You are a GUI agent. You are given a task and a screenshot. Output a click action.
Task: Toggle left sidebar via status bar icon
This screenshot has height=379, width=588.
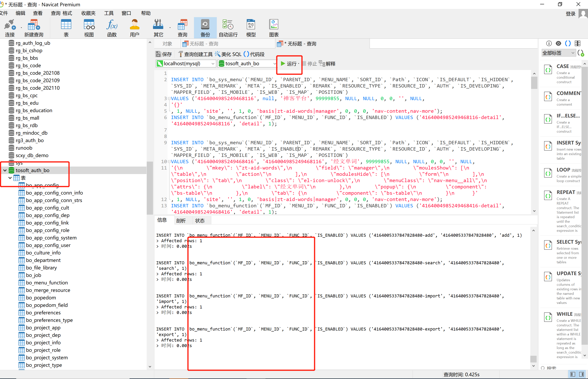point(572,374)
